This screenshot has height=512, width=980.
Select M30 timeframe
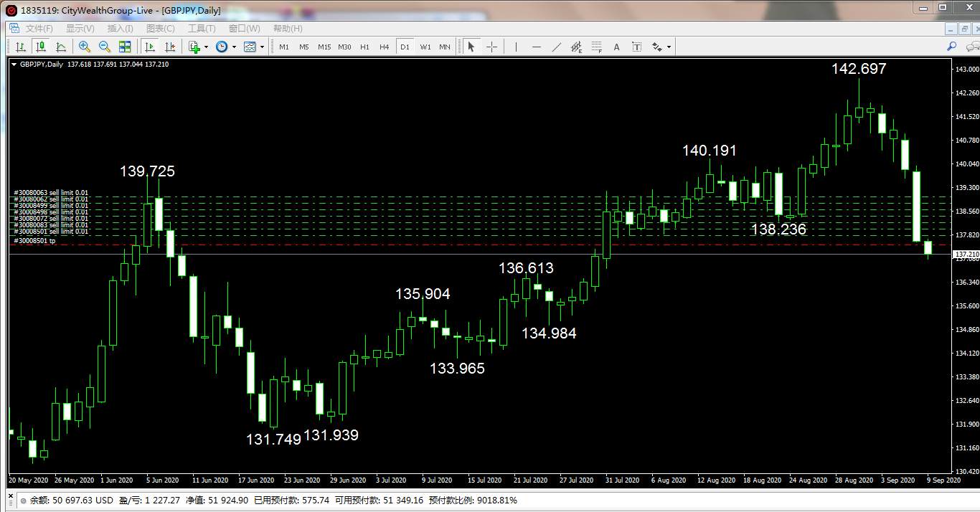click(344, 47)
